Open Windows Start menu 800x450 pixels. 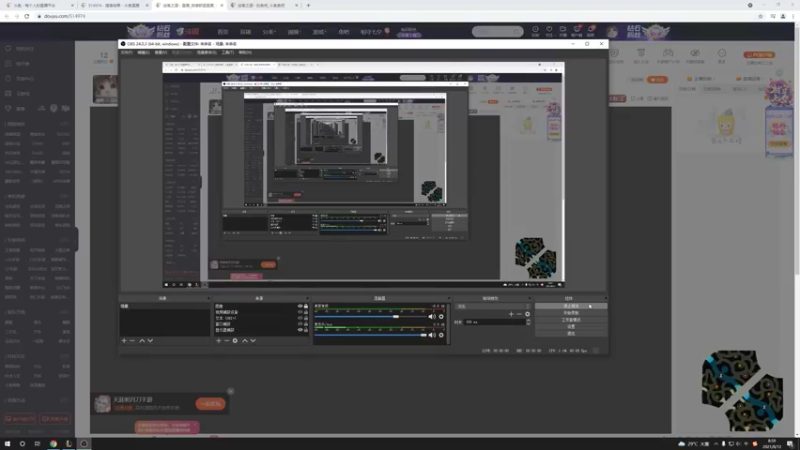pyautogui.click(x=7, y=444)
